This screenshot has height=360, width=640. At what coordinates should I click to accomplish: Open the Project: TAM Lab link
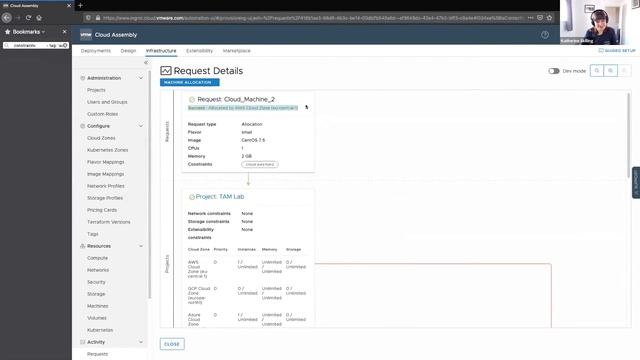(x=220, y=197)
